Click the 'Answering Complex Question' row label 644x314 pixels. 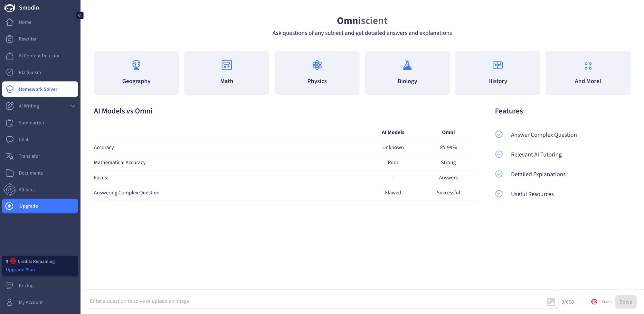click(127, 193)
